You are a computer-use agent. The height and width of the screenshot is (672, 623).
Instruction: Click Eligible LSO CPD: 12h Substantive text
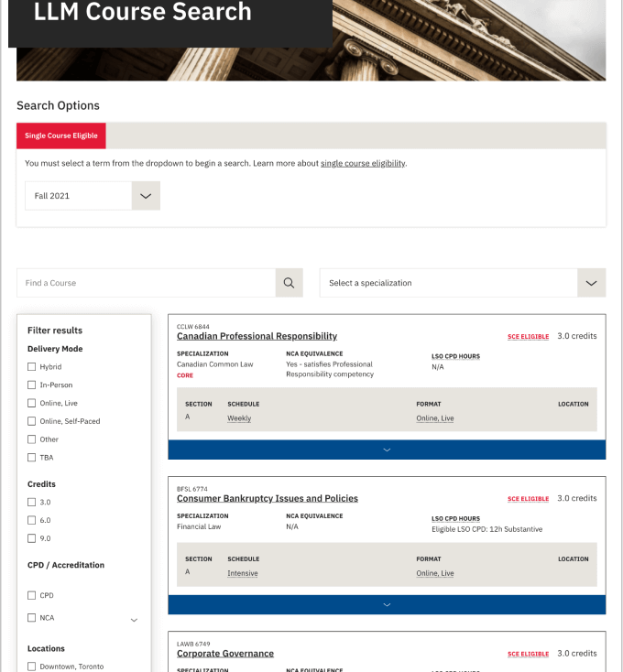coord(486,529)
